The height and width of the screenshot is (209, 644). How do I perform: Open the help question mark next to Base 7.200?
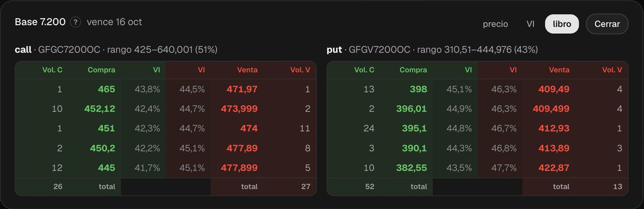pos(76,23)
